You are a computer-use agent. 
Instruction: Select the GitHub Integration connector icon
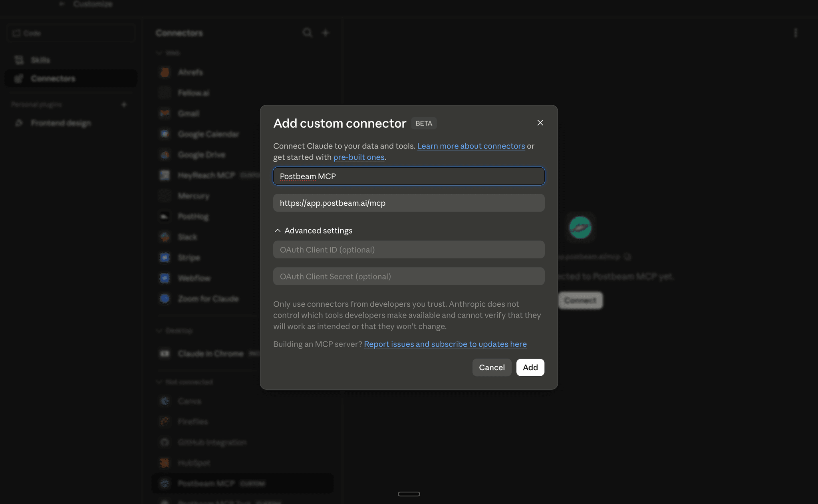pyautogui.click(x=165, y=442)
